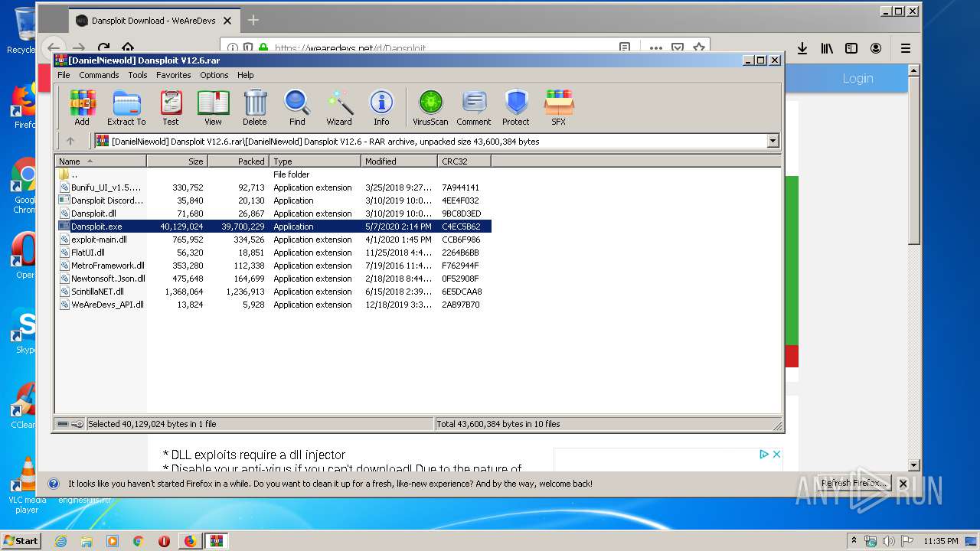Expand the archive path dropdown
This screenshot has width=980, height=551.
coord(773,141)
